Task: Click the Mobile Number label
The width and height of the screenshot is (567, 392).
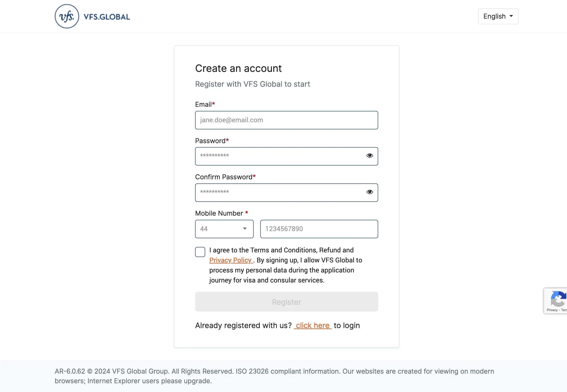Action: click(219, 213)
